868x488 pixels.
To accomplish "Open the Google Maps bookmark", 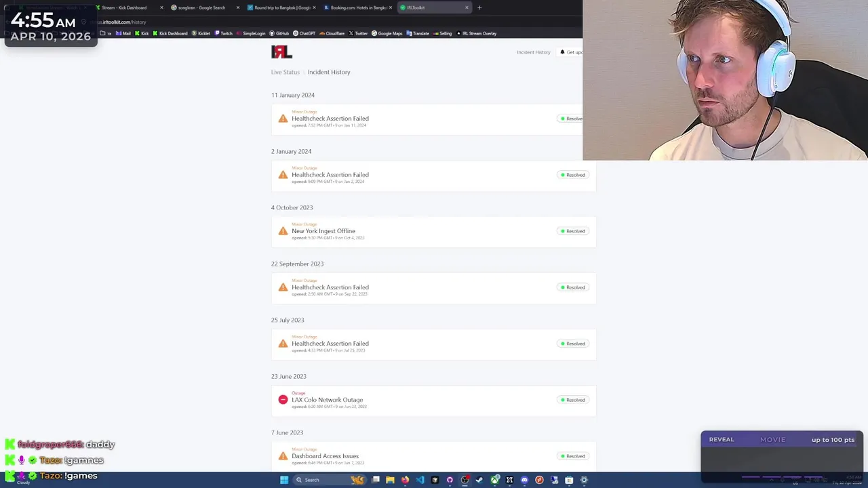I will [x=387, y=33].
